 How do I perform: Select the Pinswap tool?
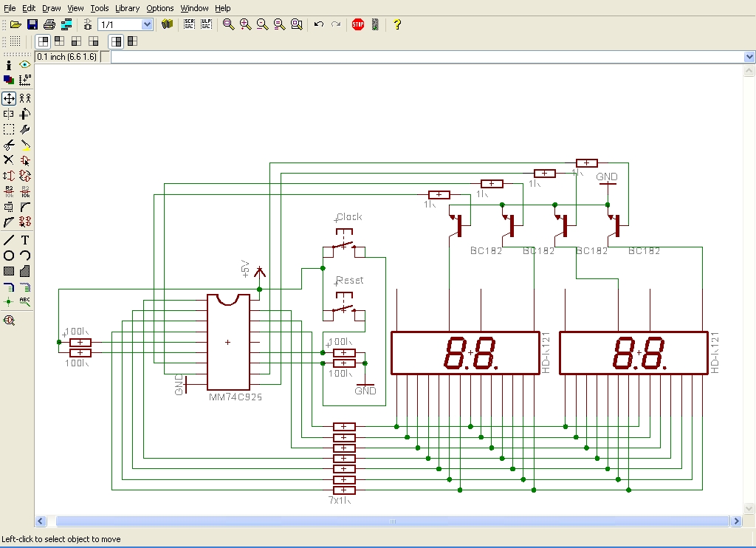pyautogui.click(x=9, y=176)
